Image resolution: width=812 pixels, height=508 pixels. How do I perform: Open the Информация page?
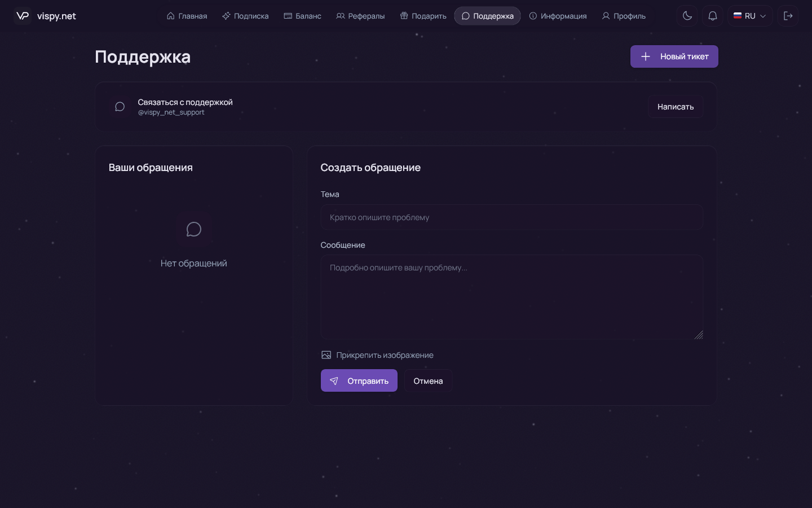[558, 16]
